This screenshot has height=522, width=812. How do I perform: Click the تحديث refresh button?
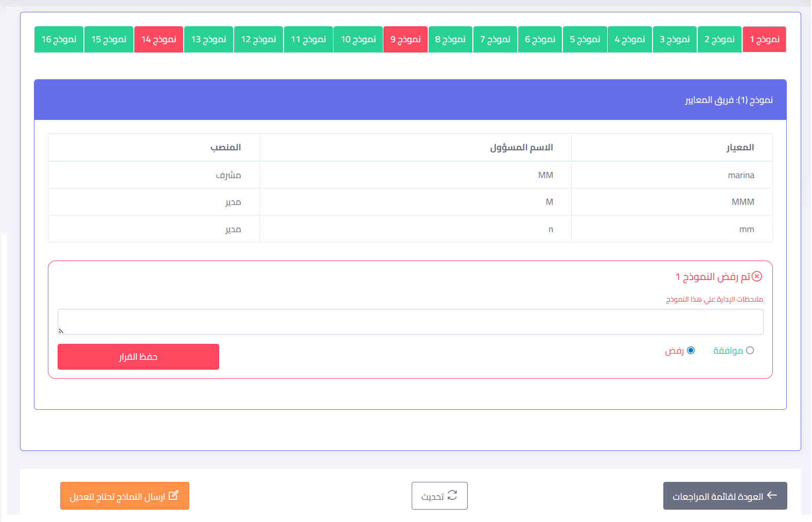[439, 496]
